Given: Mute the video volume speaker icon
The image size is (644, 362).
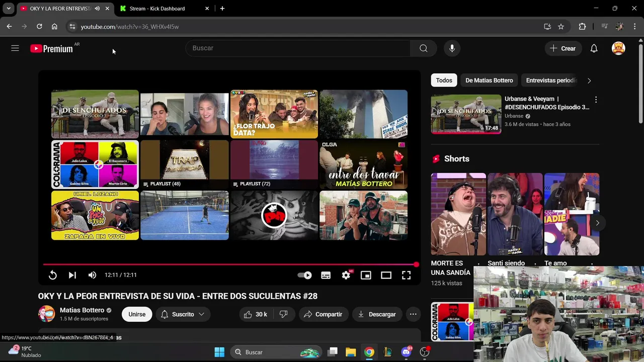Looking at the screenshot, I should pyautogui.click(x=92, y=275).
